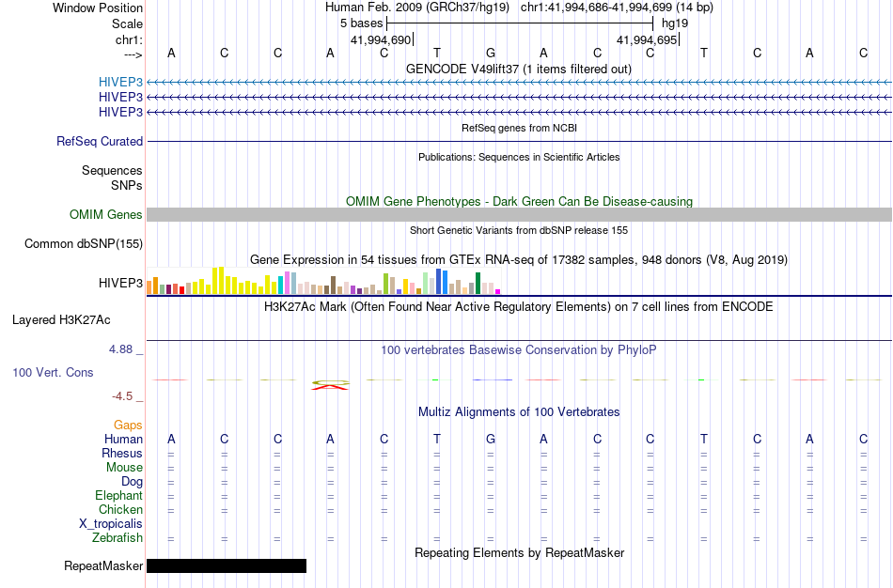Select the Scale label in the ruler
Viewport: 893px width, 588px height.
pos(127,23)
